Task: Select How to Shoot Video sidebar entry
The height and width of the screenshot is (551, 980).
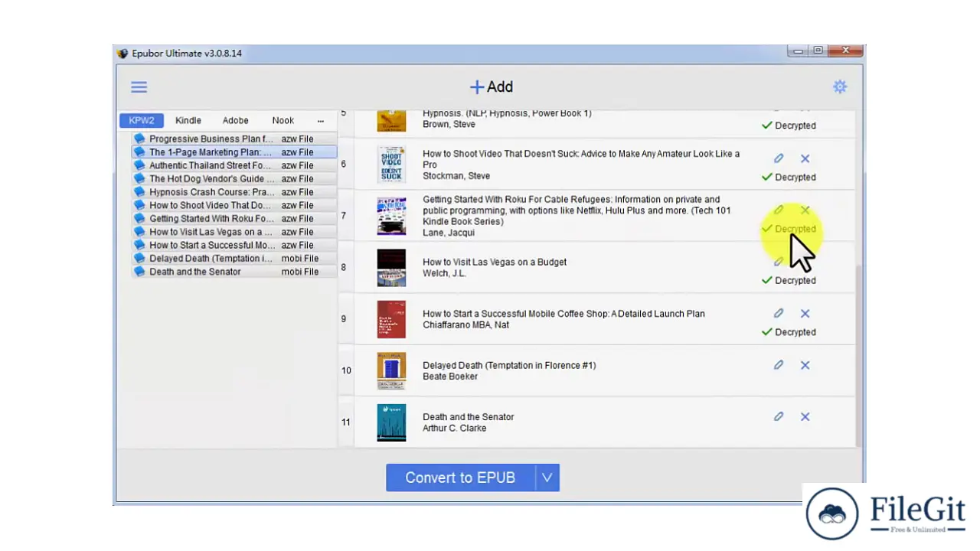Action: point(234,205)
